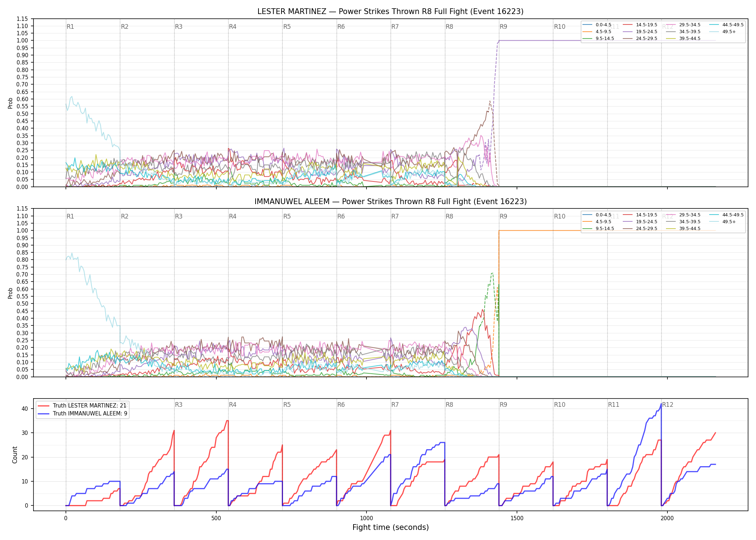Click the R10 round marker in Lester Martinez chart

coord(559,27)
